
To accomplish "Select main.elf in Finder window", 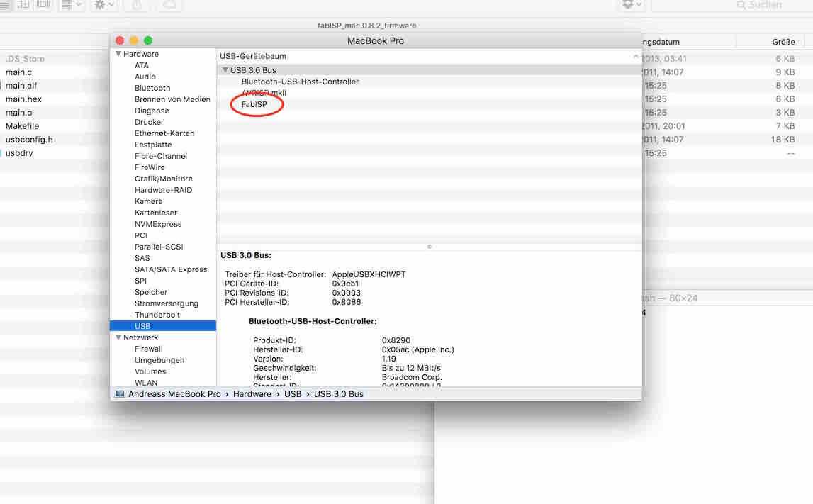I will coord(21,86).
